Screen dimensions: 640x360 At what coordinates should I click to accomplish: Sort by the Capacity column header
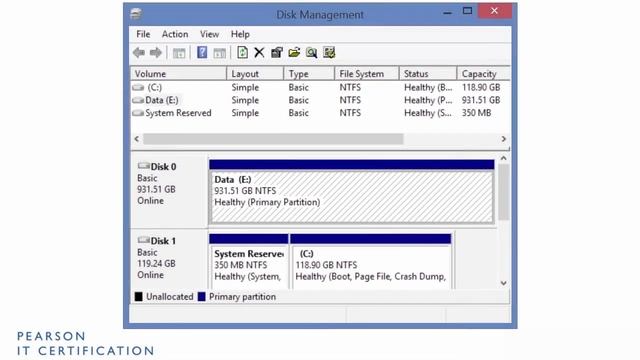coord(484,74)
